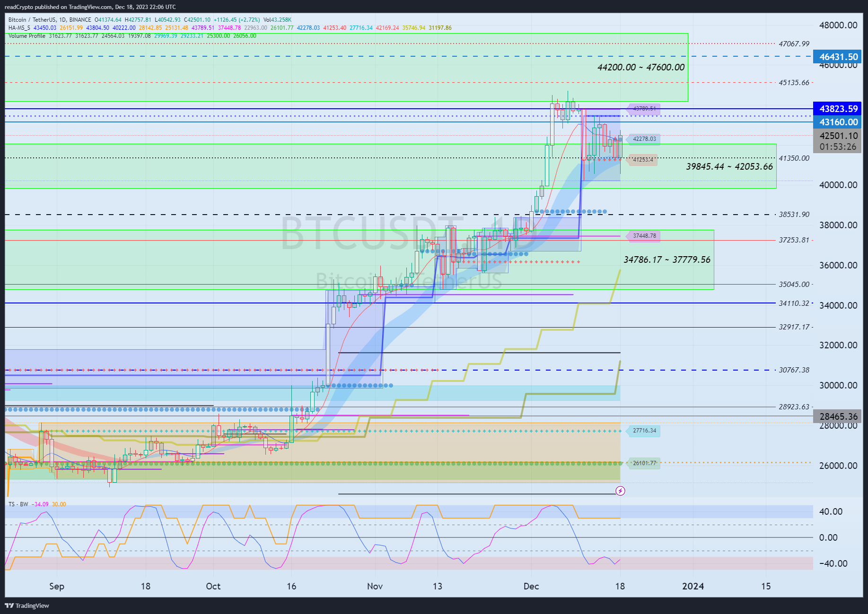Screen dimensions: 868x614
Task: Click the readCrypto published header text
Action: [x=90, y=7]
